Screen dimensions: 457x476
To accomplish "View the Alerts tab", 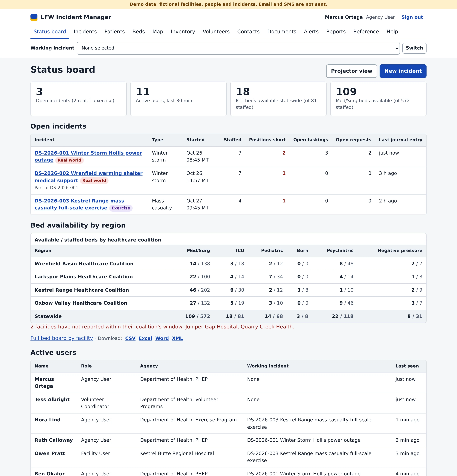I will click(x=311, y=32).
